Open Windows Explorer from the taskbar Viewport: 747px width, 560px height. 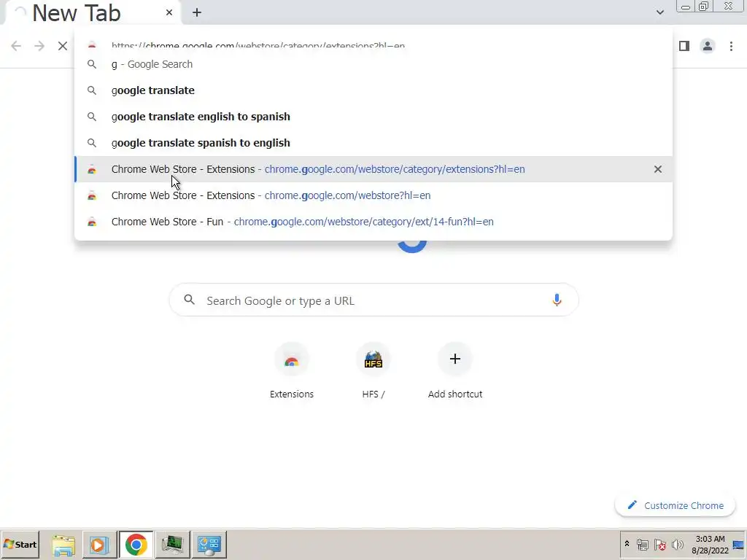(63, 544)
